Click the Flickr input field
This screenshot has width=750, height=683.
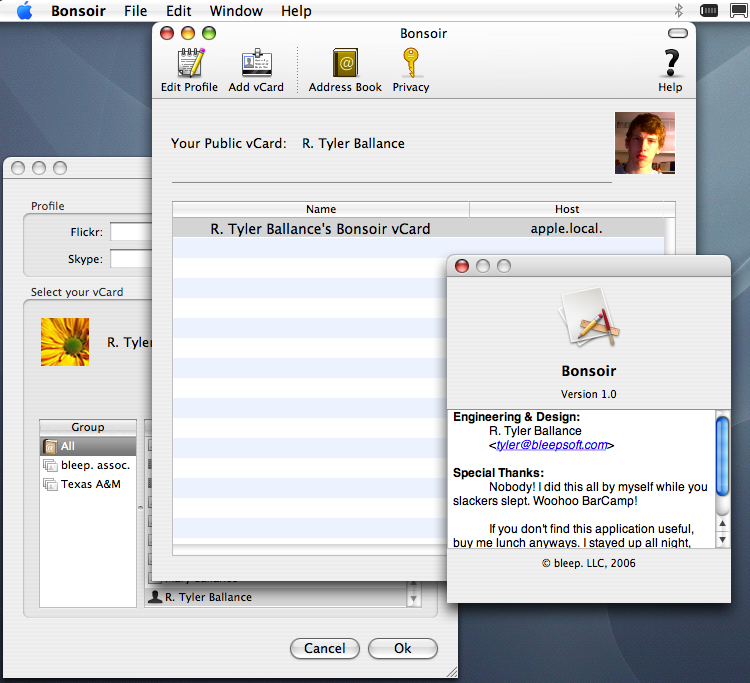tap(131, 232)
